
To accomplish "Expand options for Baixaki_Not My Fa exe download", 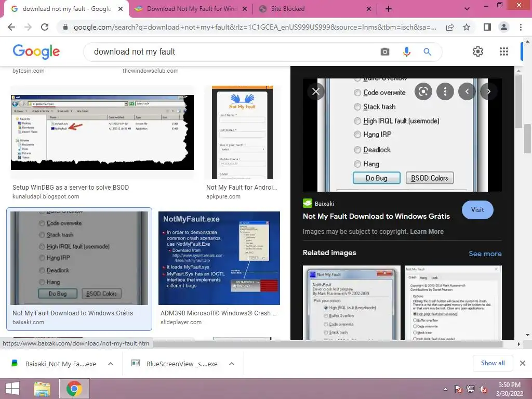I will click(111, 364).
